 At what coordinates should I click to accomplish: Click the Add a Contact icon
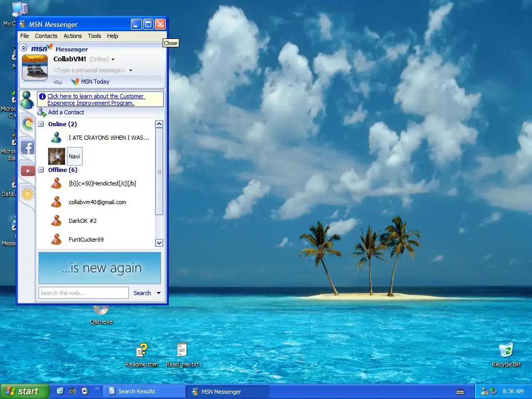(42, 112)
